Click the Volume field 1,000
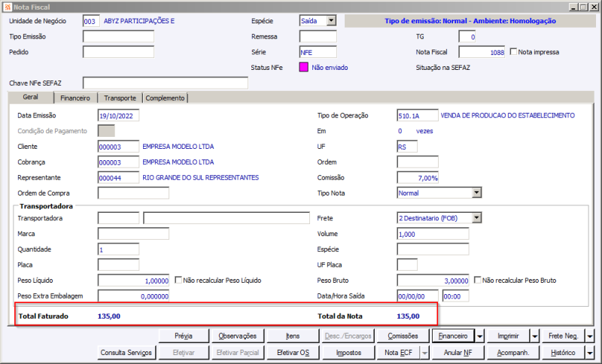The image size is (602, 364). point(433,234)
